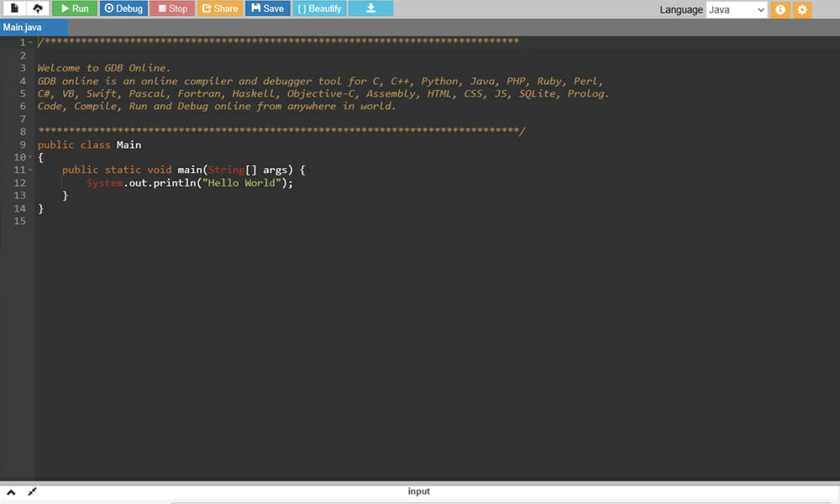This screenshot has width=840, height=504.
Task: Collapse the Main class using line 10 fold arrow
Action: pyautogui.click(x=29, y=157)
